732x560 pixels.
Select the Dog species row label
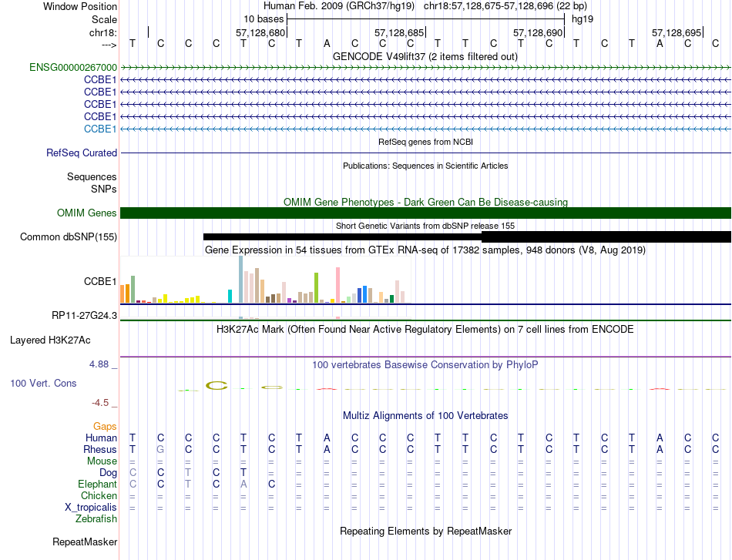[109, 473]
